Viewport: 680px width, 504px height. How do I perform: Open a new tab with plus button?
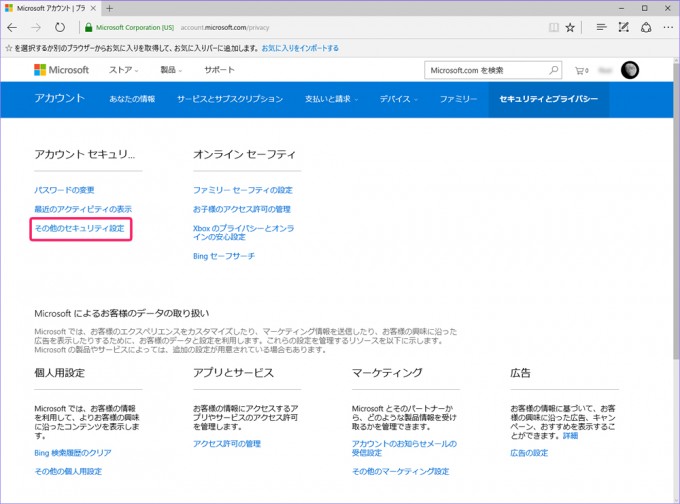tap(110, 8)
